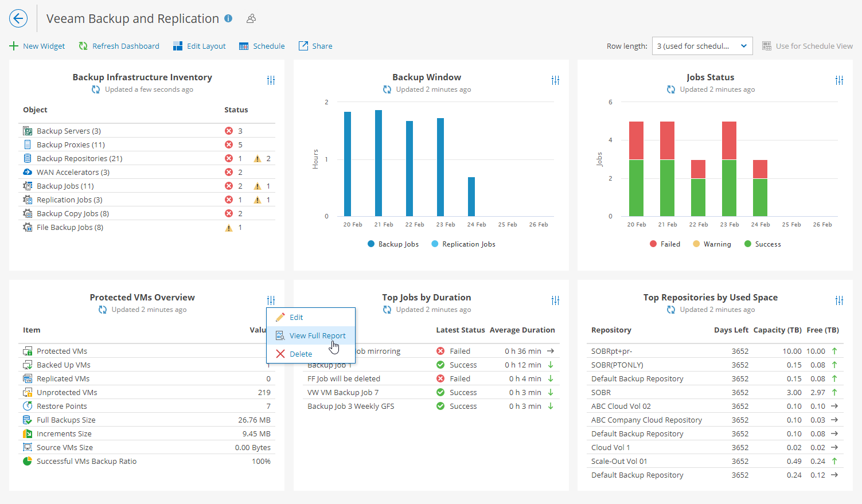Click the Scale-Out Vol 01 repository row

[x=715, y=461]
